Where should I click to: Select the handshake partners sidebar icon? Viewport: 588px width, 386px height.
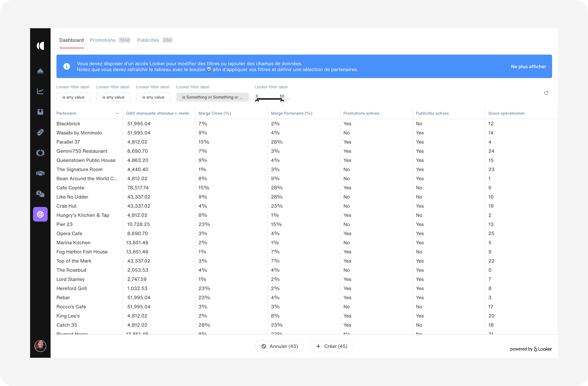[40, 173]
